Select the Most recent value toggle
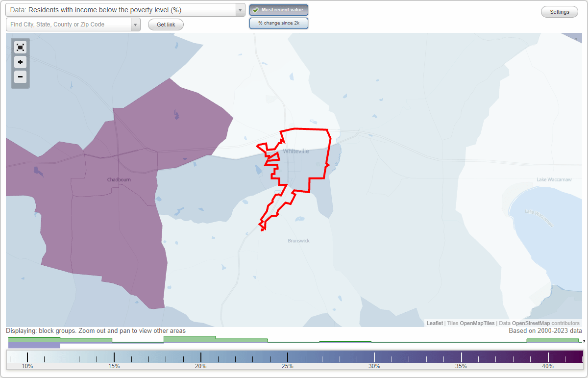588x378 pixels. 278,9
